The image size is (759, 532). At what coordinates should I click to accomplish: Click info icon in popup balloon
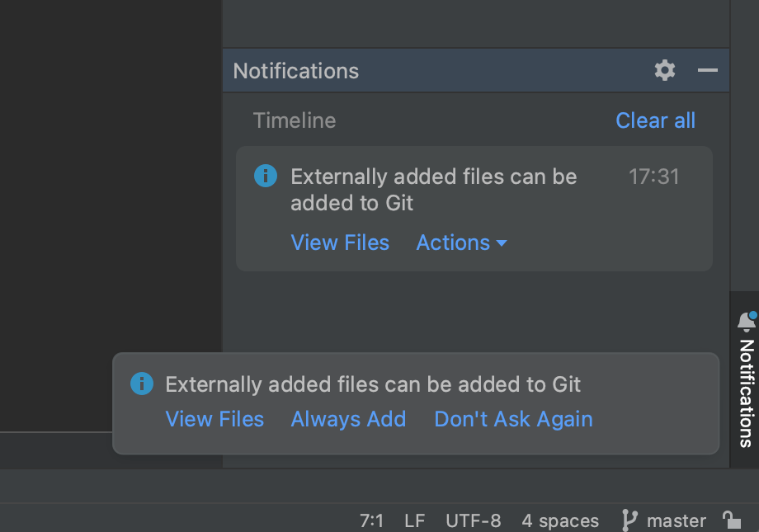point(142,384)
